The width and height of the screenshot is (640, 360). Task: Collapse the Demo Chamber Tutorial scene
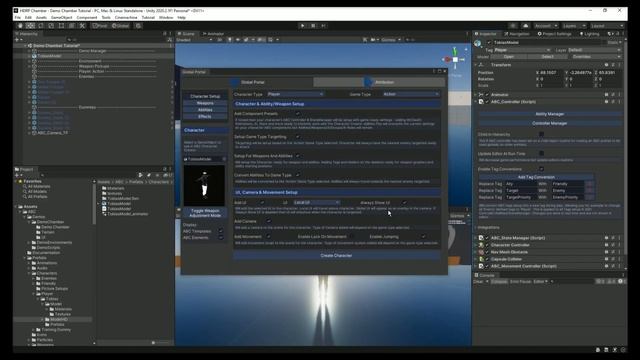[x=25, y=46]
